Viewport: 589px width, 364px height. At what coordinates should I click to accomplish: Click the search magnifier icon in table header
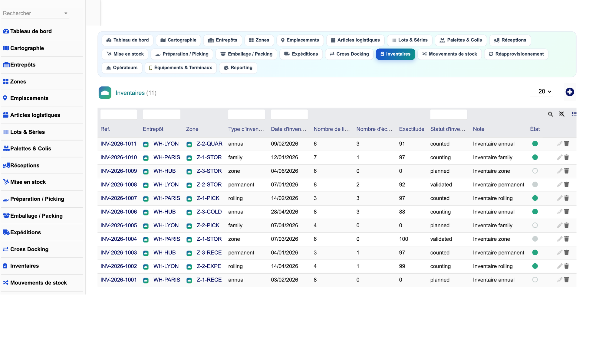coord(550,114)
